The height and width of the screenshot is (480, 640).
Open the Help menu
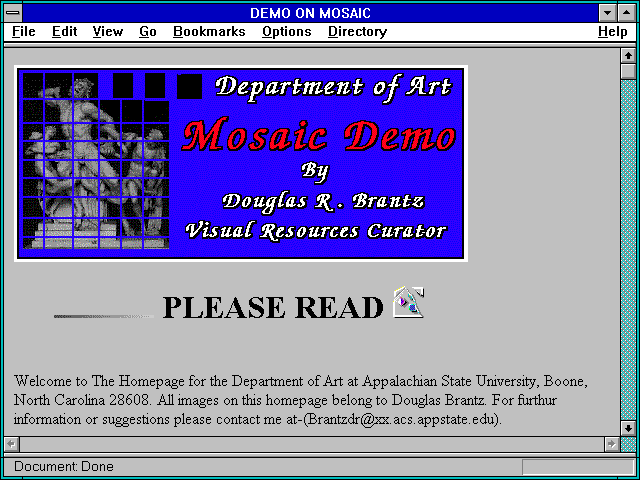(x=612, y=32)
